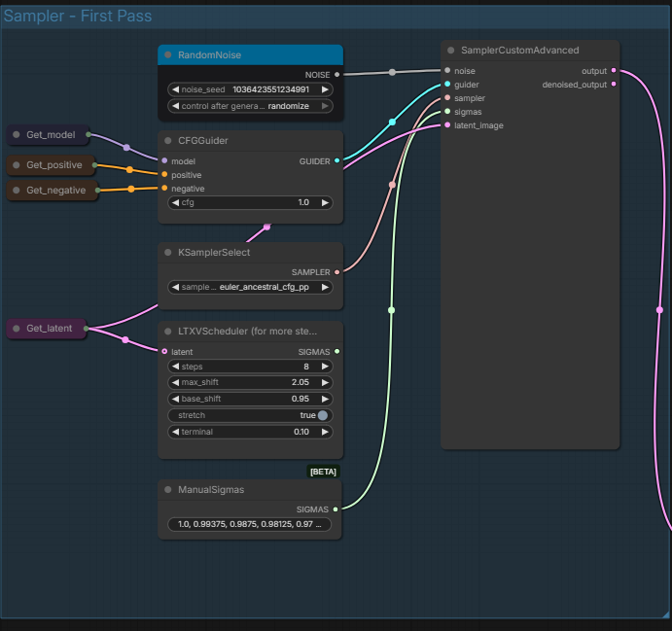Collapse the CFGGuider node via its header dot
Screen dimensions: 672x631
point(168,141)
